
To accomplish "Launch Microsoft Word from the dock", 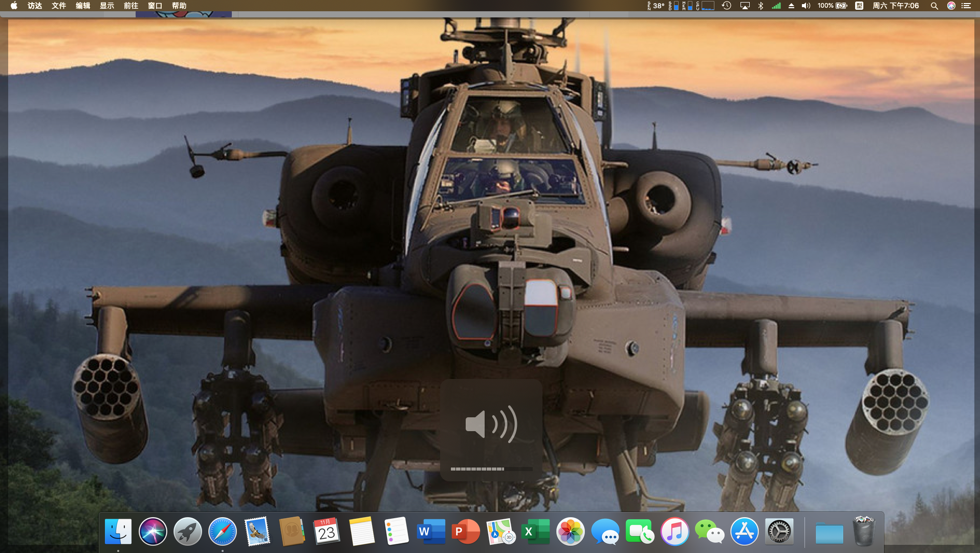I will coord(430,532).
